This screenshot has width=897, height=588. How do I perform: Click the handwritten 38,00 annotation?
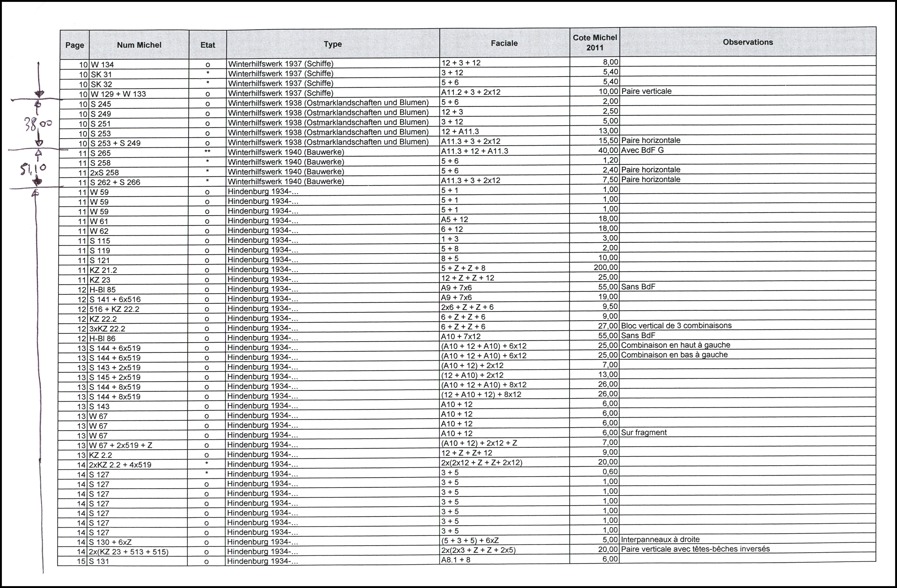click(x=38, y=124)
